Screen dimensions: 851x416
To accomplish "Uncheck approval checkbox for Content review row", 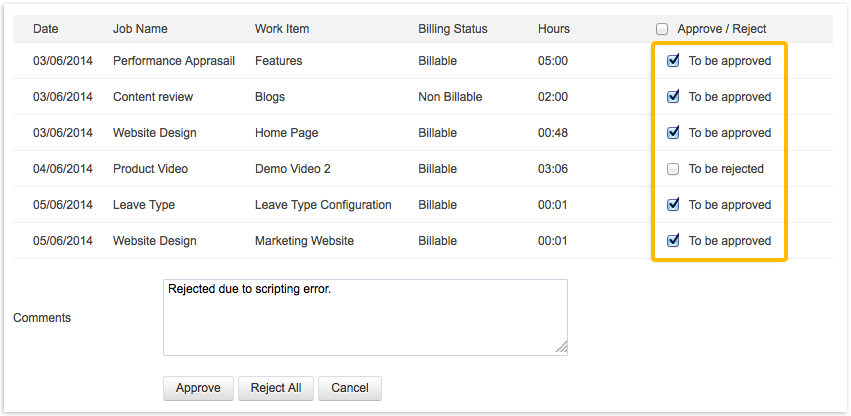I will [x=673, y=97].
